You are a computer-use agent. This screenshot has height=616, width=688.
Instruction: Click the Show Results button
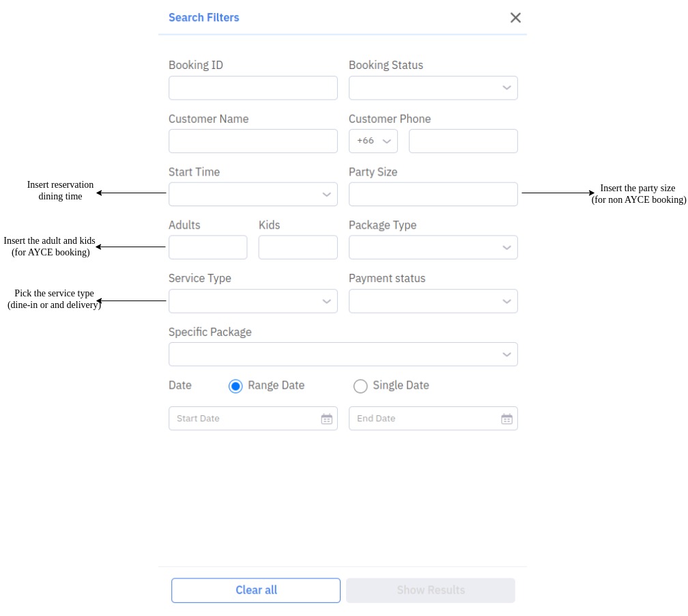430,590
